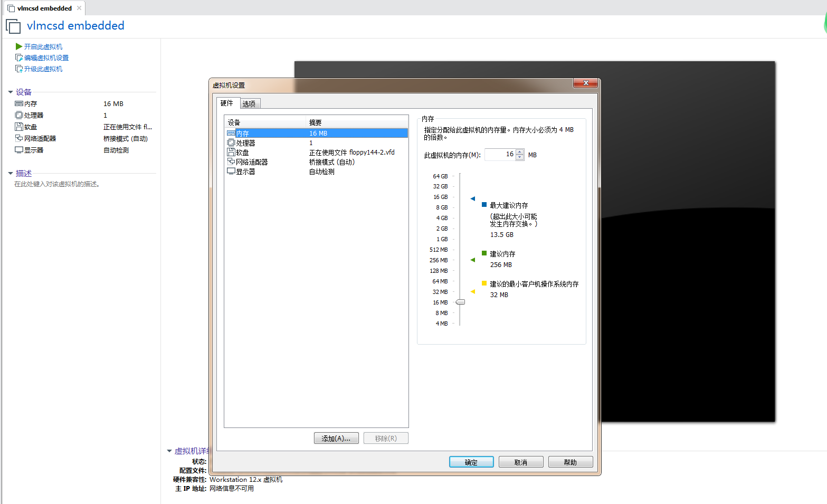Click the display icon in sidebar devices
This screenshot has width=827, height=504.
[x=19, y=150]
